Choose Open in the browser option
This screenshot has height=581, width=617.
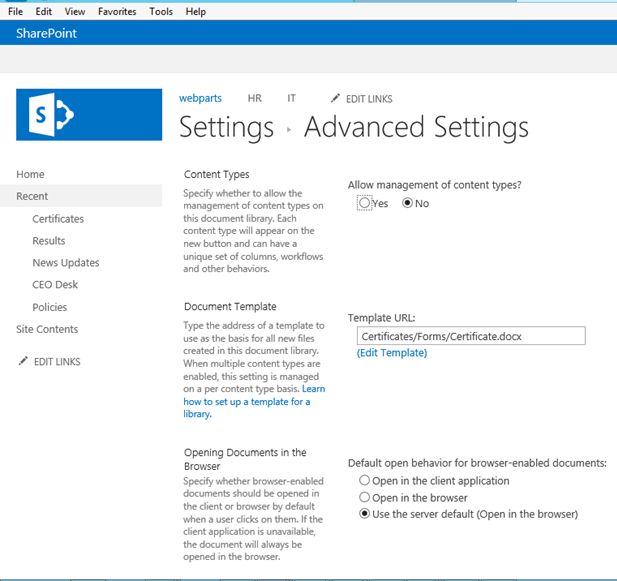coord(364,498)
